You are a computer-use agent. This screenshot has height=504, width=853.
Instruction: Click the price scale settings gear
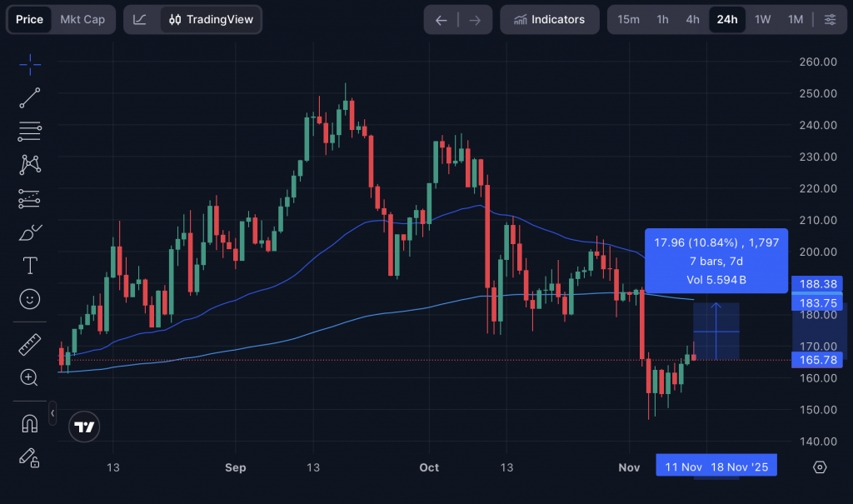(x=820, y=467)
